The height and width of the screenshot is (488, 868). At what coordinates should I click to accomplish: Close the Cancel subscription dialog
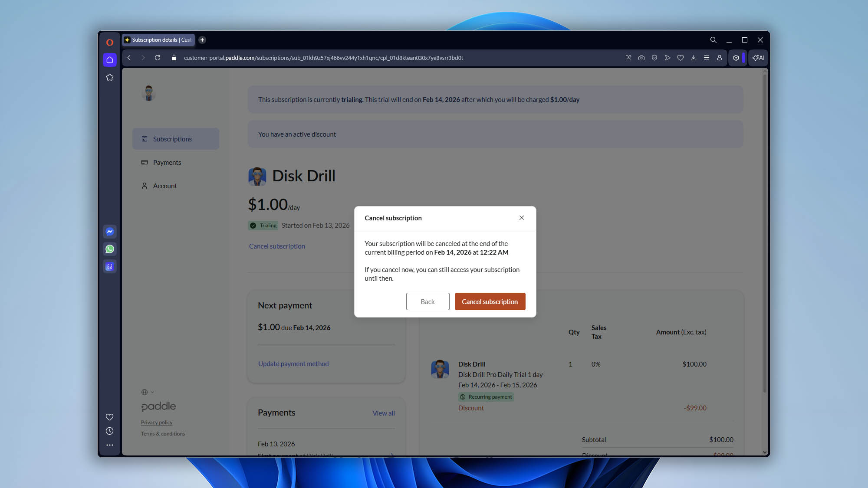tap(522, 218)
